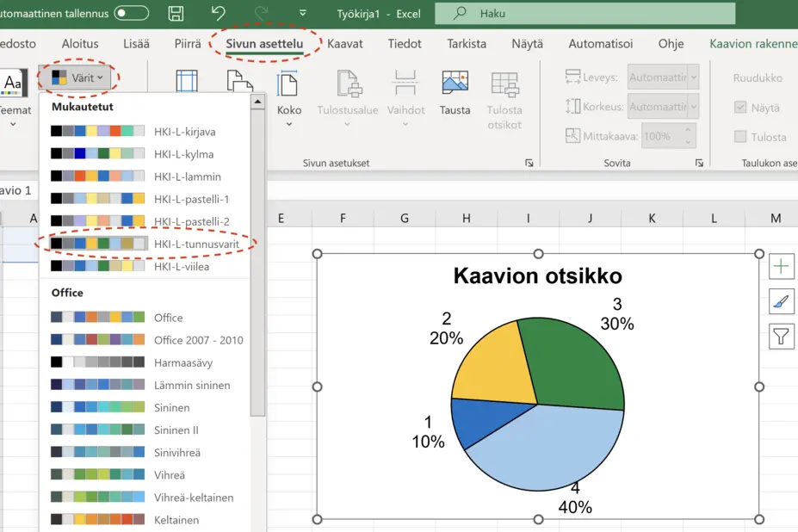The image size is (798, 532).
Task: Apply the Vihreä-keltainen color scheme
Action: tap(145, 497)
